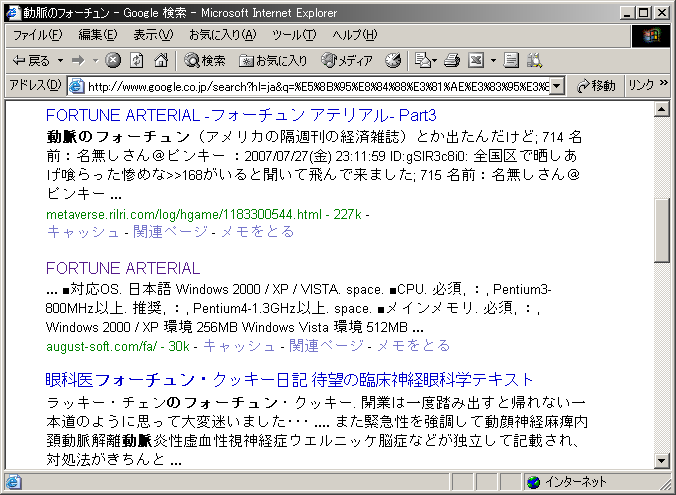The width and height of the screenshot is (676, 495).
Task: Open the Media (メディア) toolbar pane
Action: (x=347, y=60)
